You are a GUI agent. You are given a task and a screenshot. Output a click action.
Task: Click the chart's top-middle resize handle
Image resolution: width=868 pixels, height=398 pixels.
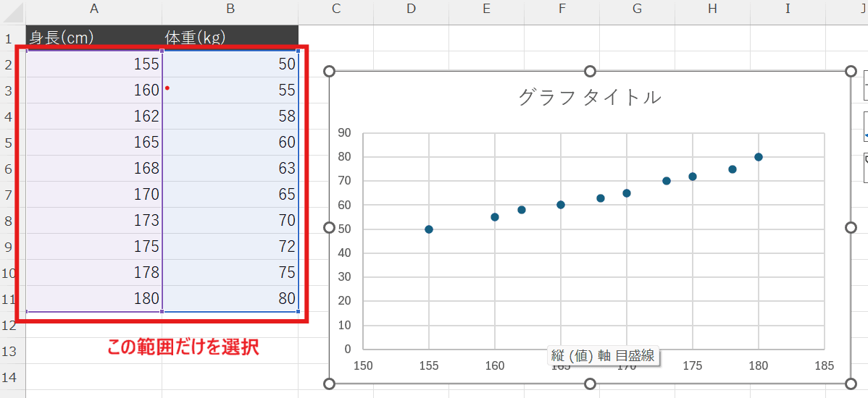point(590,71)
